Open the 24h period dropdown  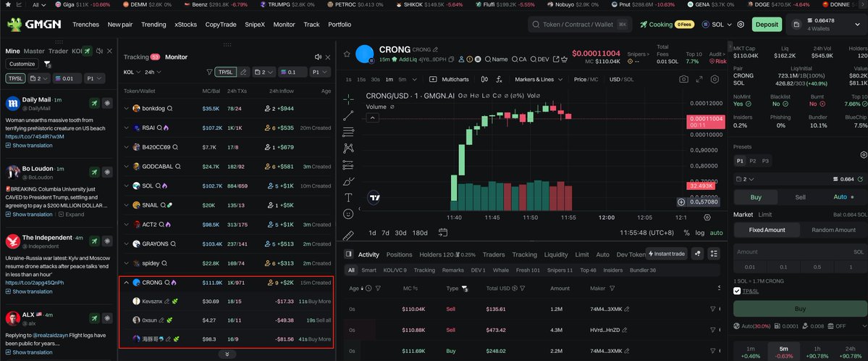click(153, 72)
